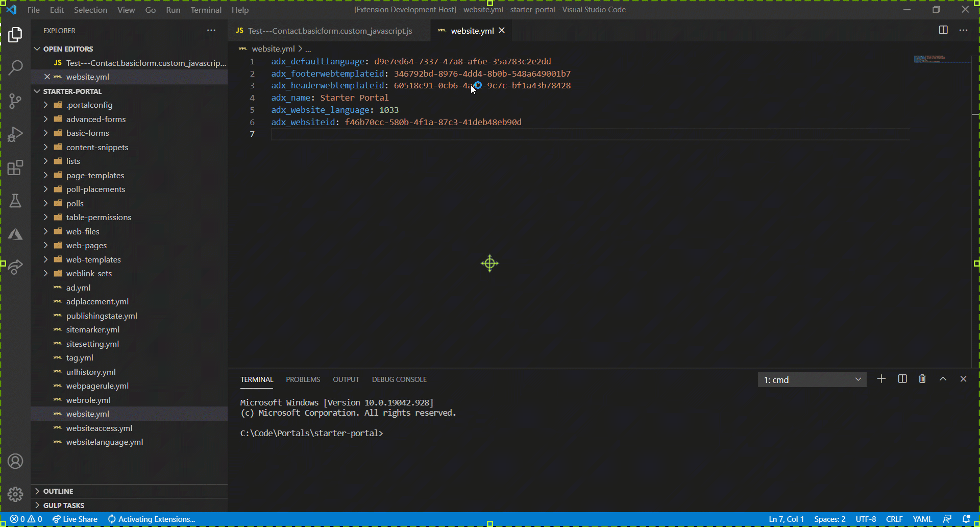This screenshot has width=980, height=527.
Task: Select the Terminal panel tab
Action: 257,379
